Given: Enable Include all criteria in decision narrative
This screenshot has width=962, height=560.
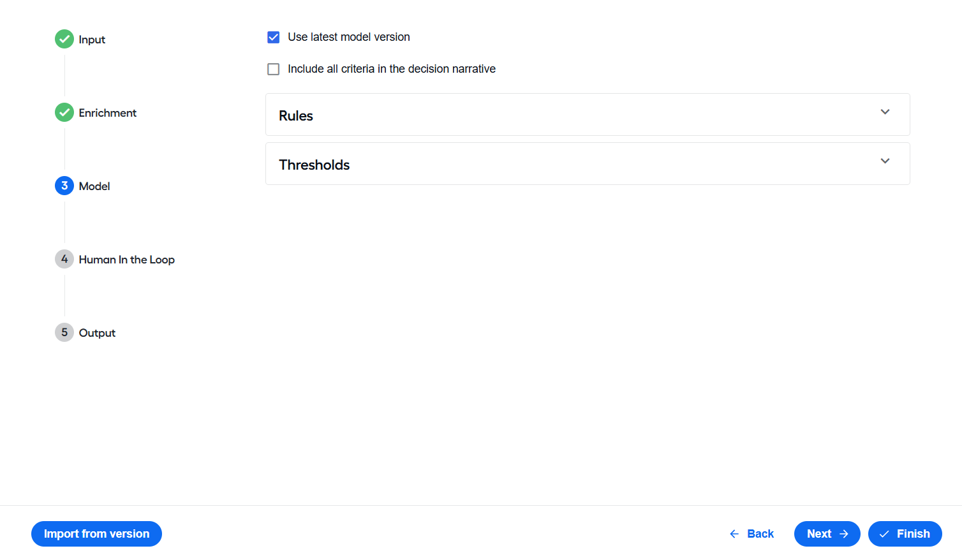Looking at the screenshot, I should [274, 69].
